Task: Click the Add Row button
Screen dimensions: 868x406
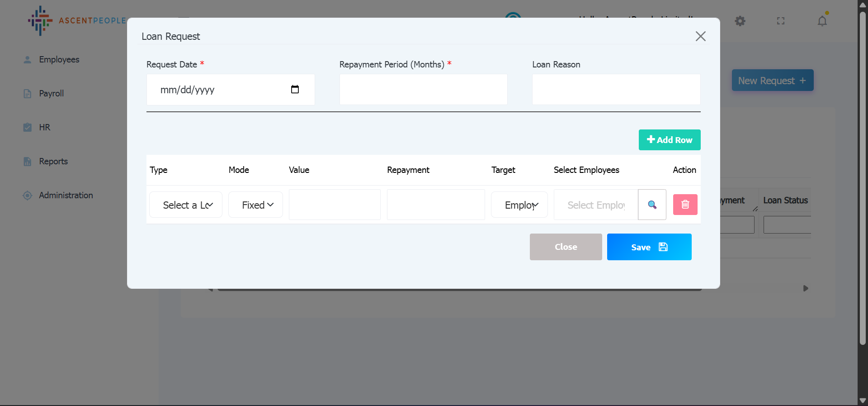Action: click(x=669, y=140)
